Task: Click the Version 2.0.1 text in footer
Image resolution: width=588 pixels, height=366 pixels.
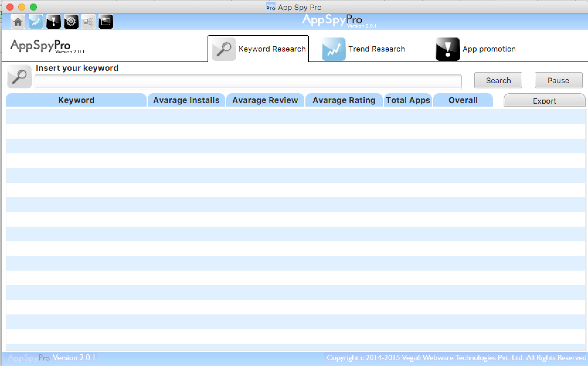Action: [74, 358]
